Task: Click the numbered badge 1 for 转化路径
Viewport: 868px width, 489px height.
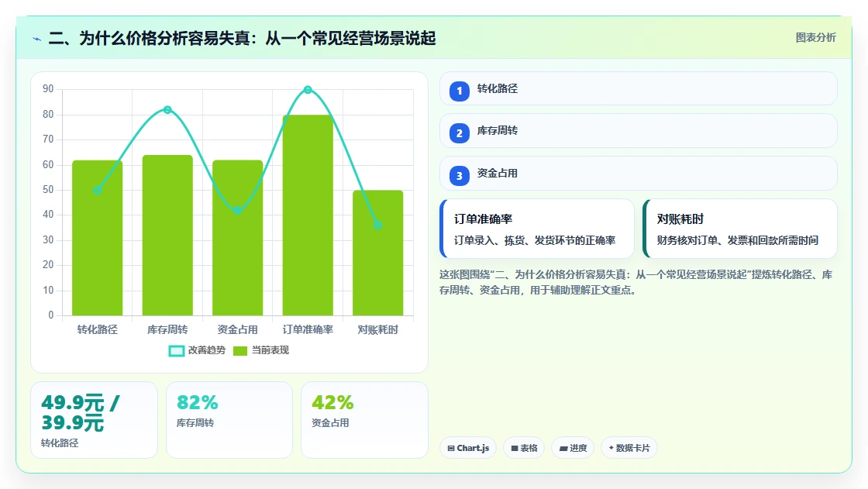Action: click(459, 91)
